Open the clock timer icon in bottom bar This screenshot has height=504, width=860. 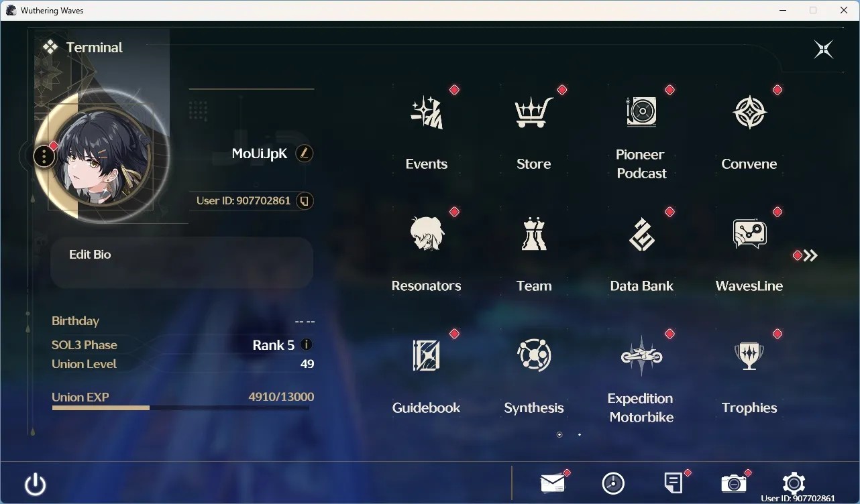pyautogui.click(x=613, y=483)
